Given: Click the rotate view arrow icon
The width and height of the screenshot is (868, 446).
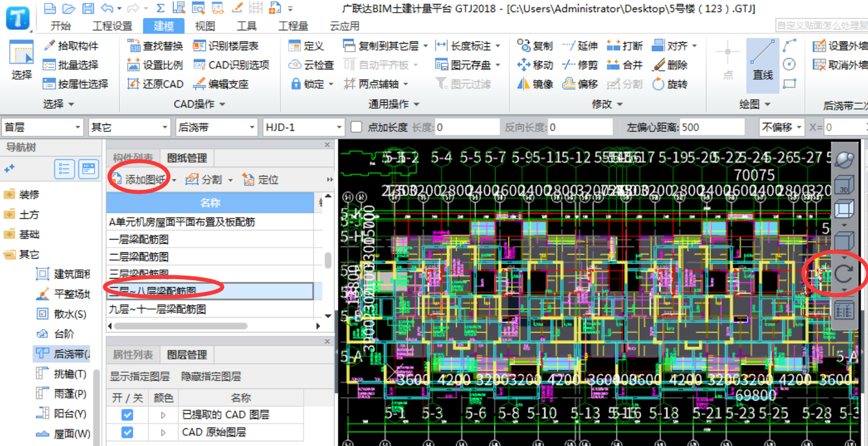Looking at the screenshot, I should coord(843,274).
